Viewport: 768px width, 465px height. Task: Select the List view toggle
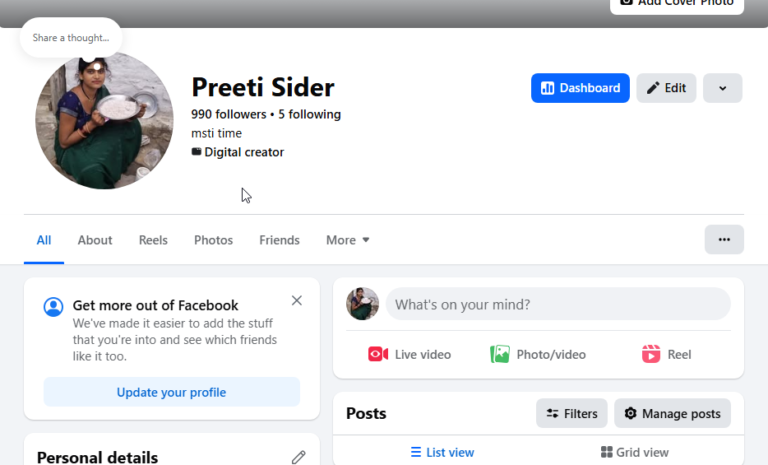[x=442, y=452]
